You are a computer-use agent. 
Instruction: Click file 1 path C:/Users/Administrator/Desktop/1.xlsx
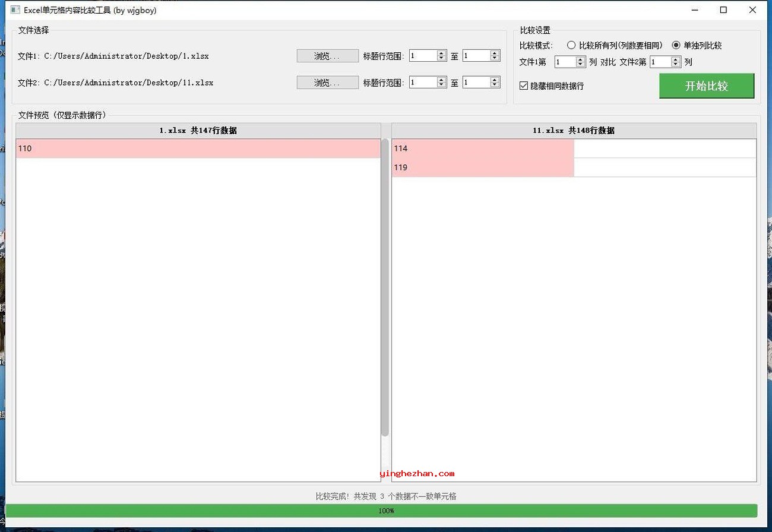126,56
